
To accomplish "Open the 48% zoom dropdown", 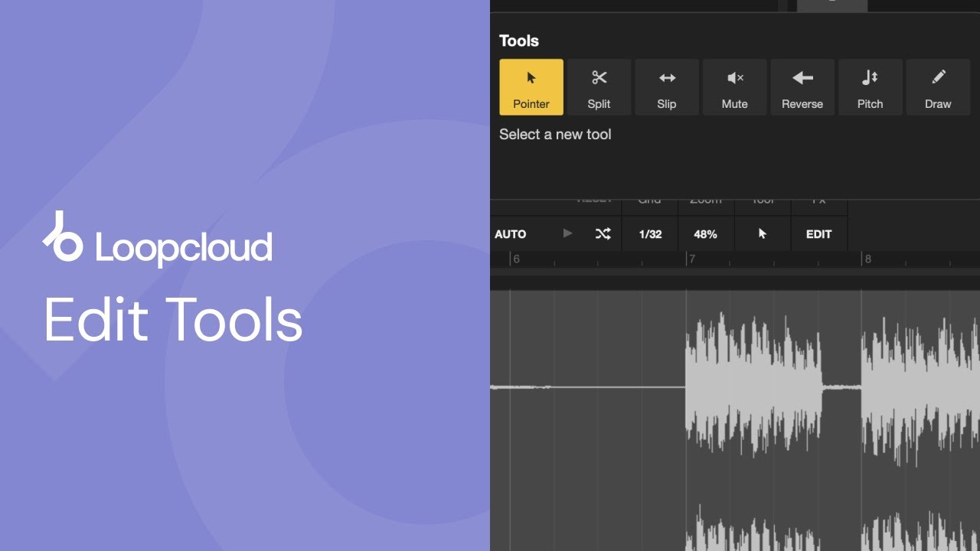I will pyautogui.click(x=706, y=234).
